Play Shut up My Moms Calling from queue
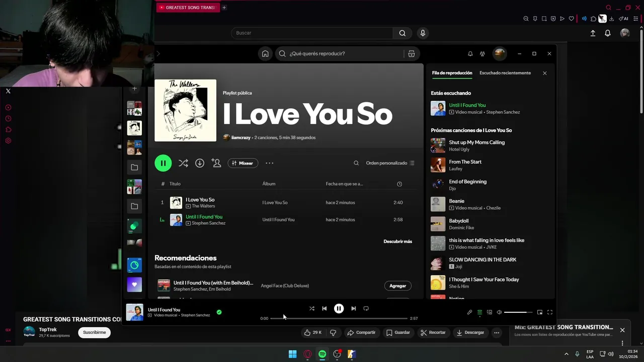644x362 pixels. [491, 145]
